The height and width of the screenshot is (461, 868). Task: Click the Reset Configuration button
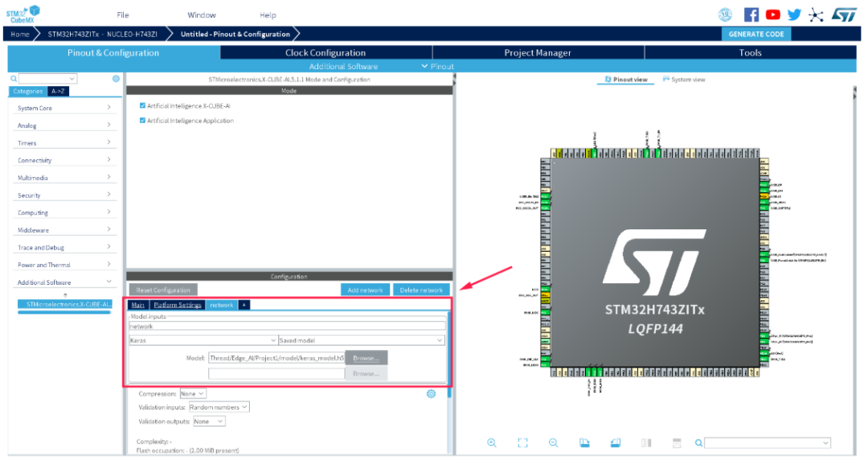(163, 290)
